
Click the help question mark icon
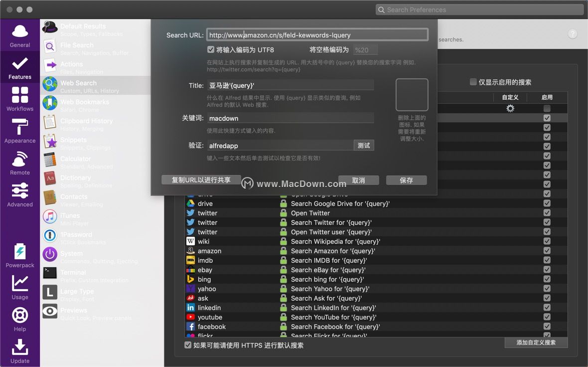pyautogui.click(x=572, y=34)
